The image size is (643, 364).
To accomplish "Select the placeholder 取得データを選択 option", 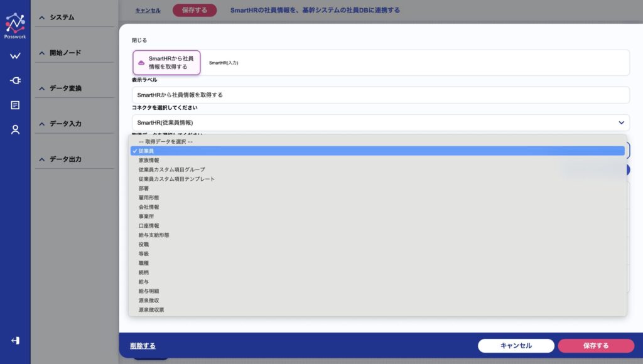I will point(377,141).
